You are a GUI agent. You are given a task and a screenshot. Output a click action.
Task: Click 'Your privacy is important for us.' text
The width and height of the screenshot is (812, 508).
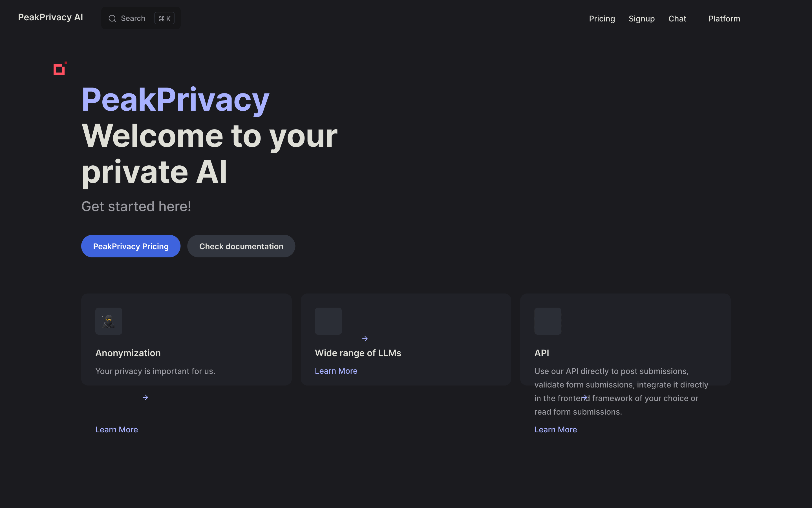[155, 371]
